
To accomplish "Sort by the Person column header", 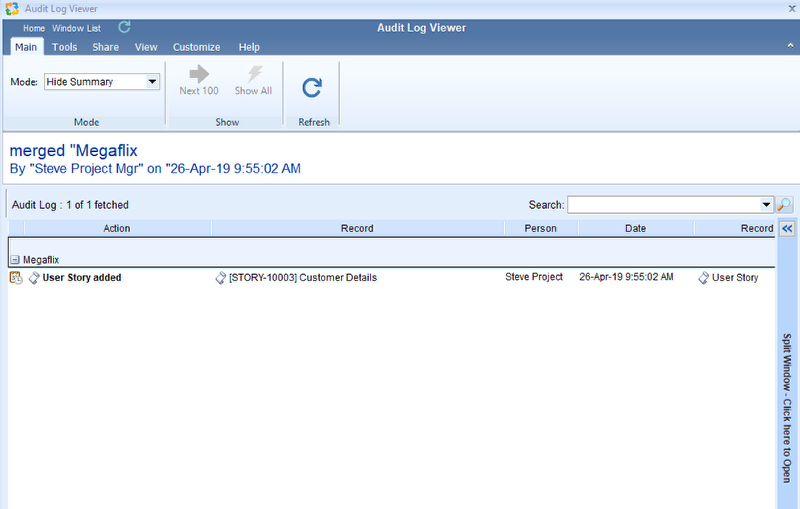I will click(540, 228).
